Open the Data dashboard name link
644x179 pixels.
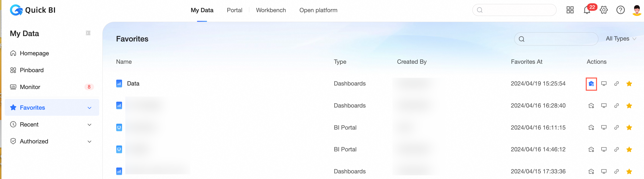tap(133, 84)
